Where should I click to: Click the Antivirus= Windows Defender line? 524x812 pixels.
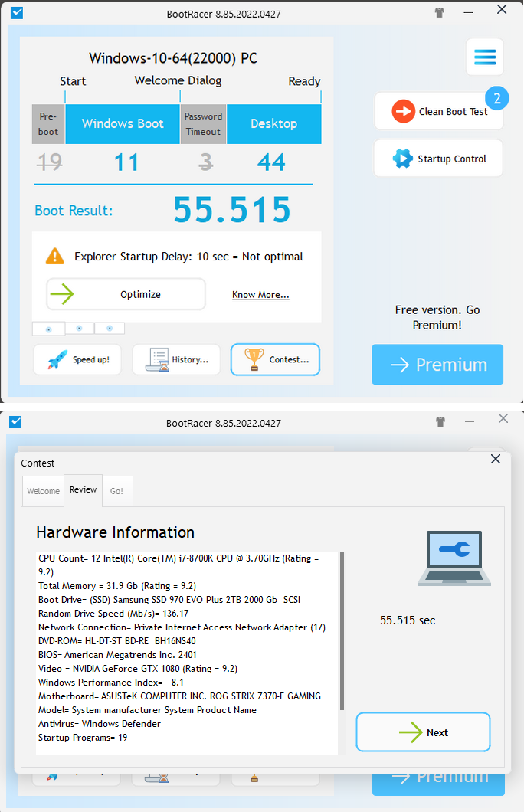coord(100,723)
